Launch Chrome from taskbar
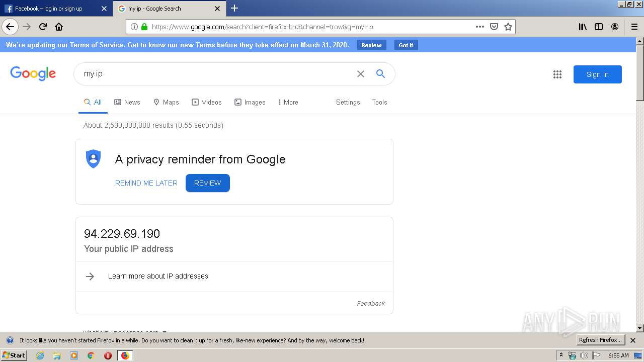This screenshot has width=644, height=362. pos(91,355)
